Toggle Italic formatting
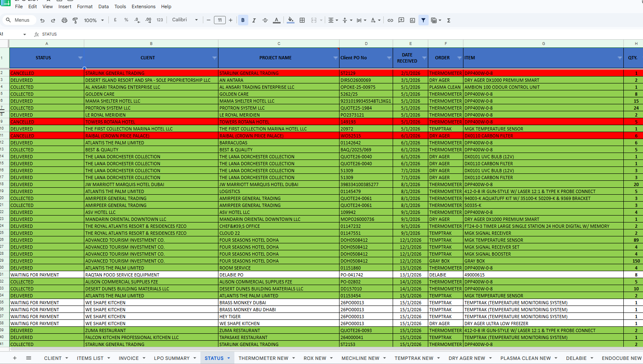The height and width of the screenshot is (364, 643). tap(254, 20)
